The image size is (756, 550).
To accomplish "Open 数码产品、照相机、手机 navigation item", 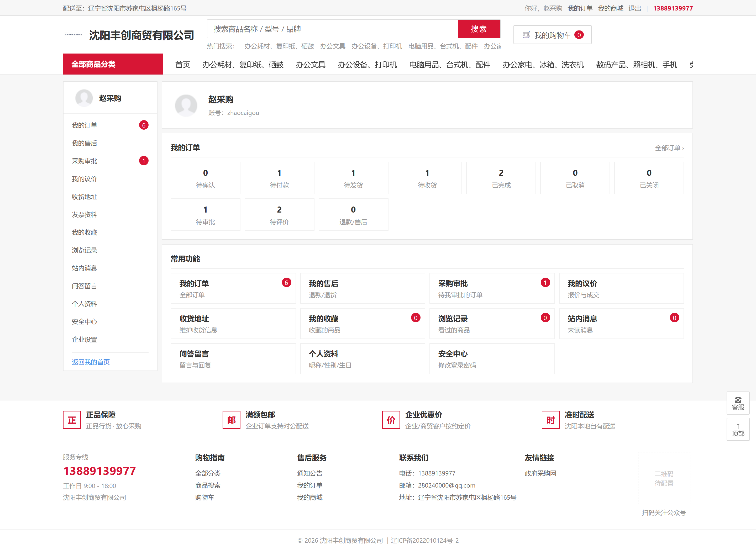I will click(x=637, y=65).
